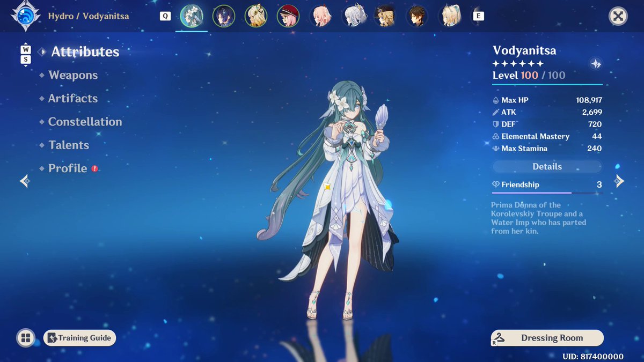Image resolution: width=644 pixels, height=362 pixels.
Task: Close the character screen with X
Action: tap(618, 16)
